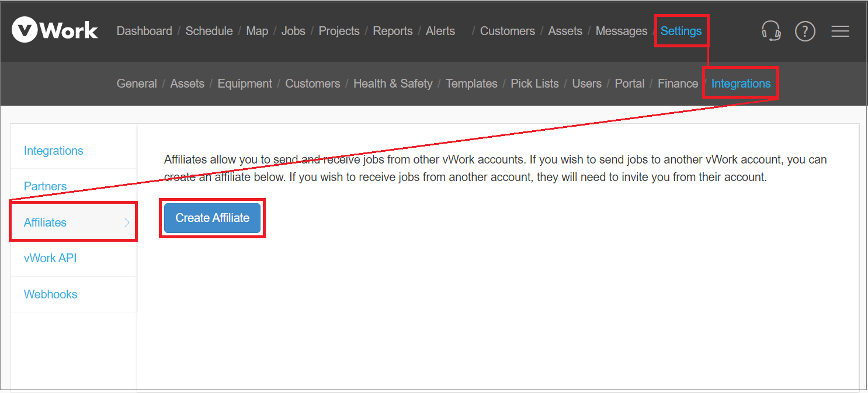Click the Affiliates description paragraph text
This screenshot has height=393, width=868.
point(495,168)
